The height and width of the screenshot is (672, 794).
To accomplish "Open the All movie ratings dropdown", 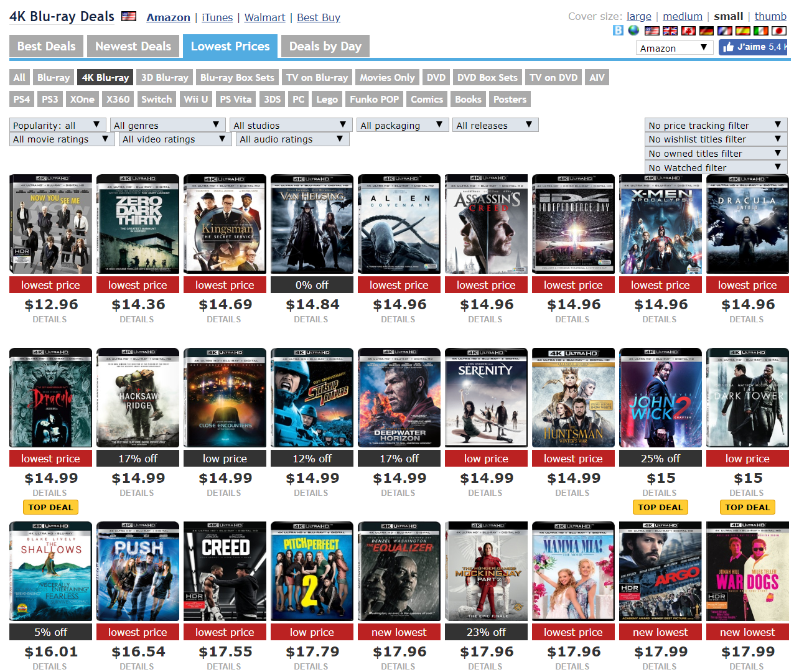I will coord(62,139).
